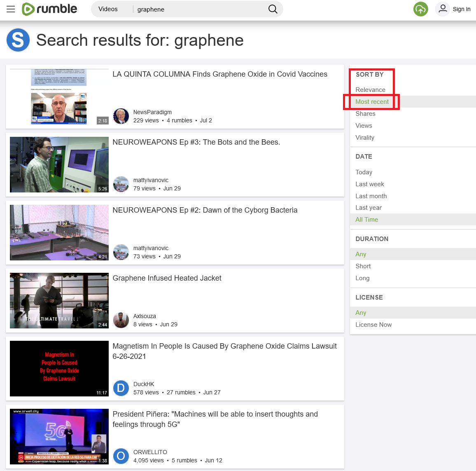
Task: Sort results by Most recent
Action: (372, 102)
